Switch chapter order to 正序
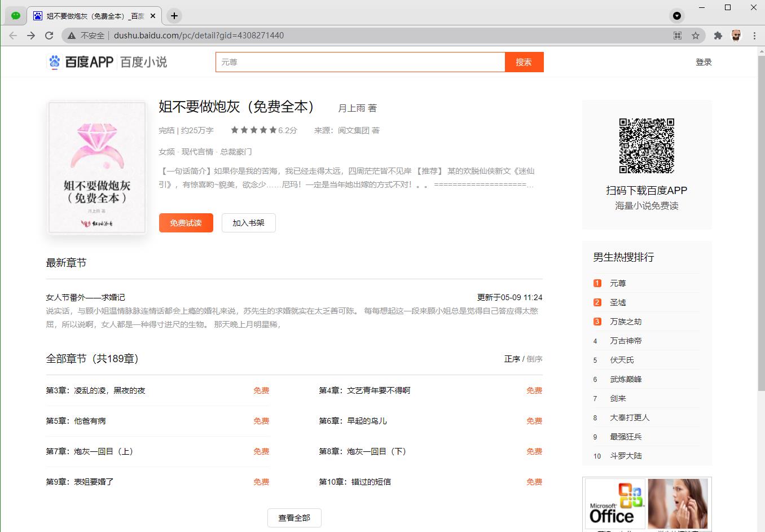Image resolution: width=765 pixels, height=532 pixels. 512,359
